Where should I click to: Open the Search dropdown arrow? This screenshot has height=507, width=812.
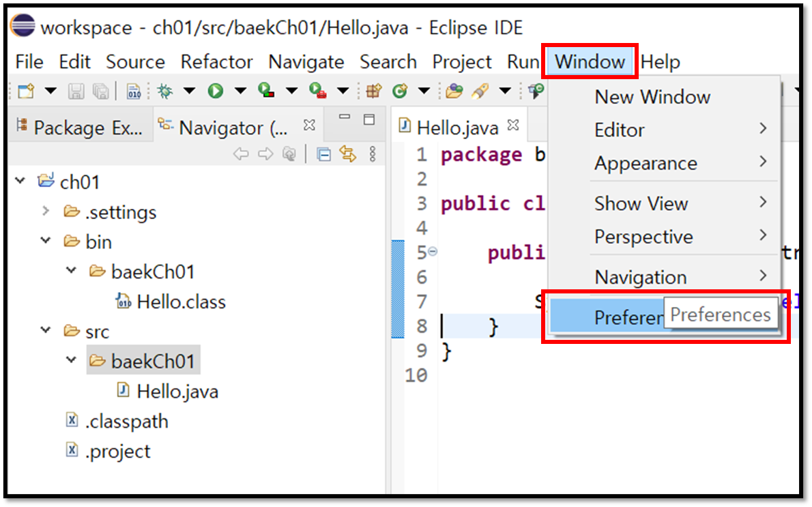tap(505, 91)
